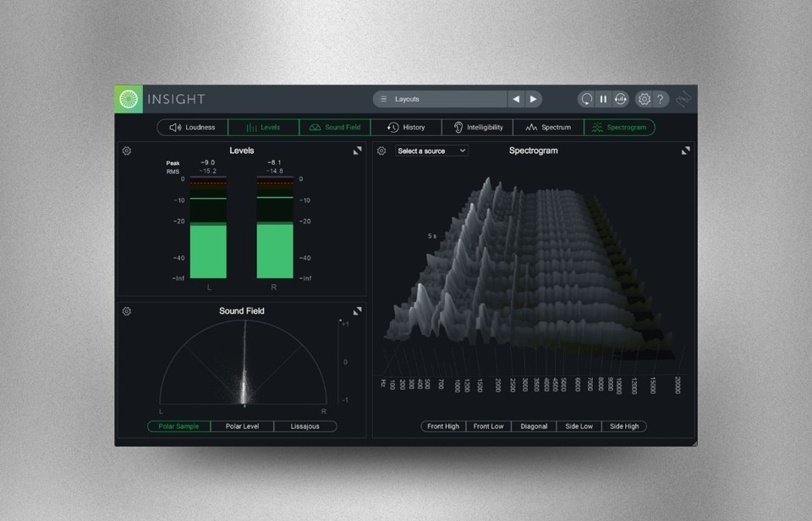The height and width of the screenshot is (521, 812).
Task: Toggle the Loudness module tab
Action: [192, 128]
